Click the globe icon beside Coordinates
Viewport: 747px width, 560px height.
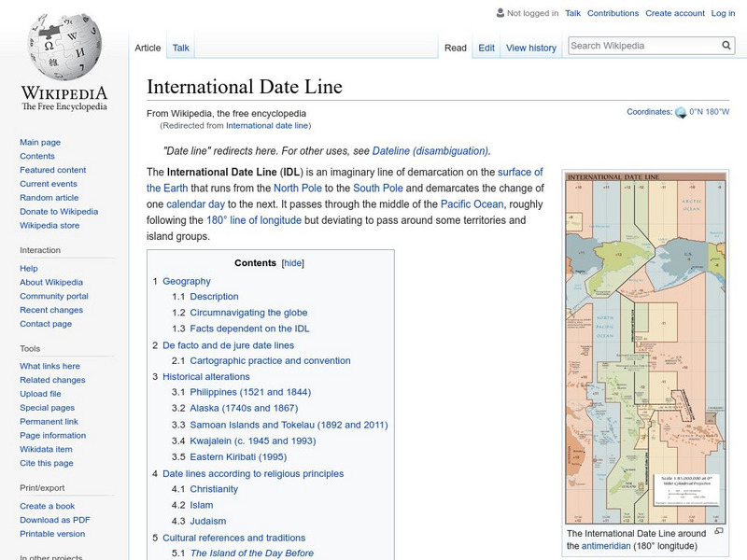click(680, 113)
